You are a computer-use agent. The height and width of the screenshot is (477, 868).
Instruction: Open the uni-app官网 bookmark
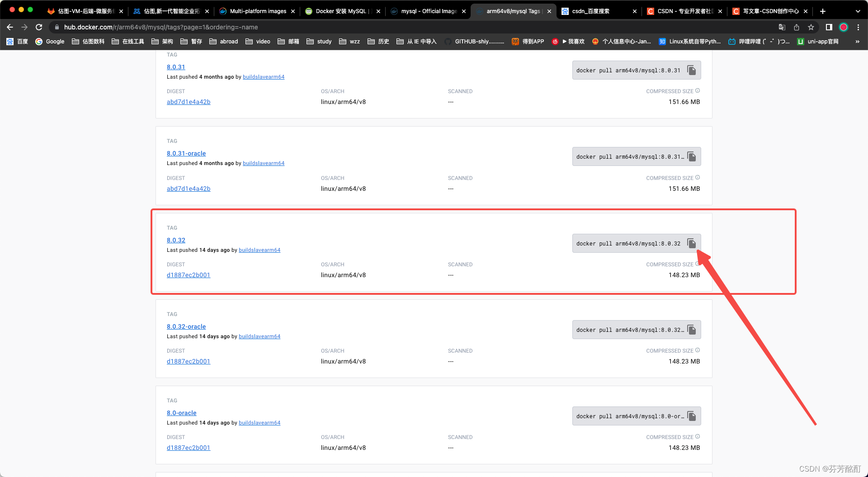(818, 42)
